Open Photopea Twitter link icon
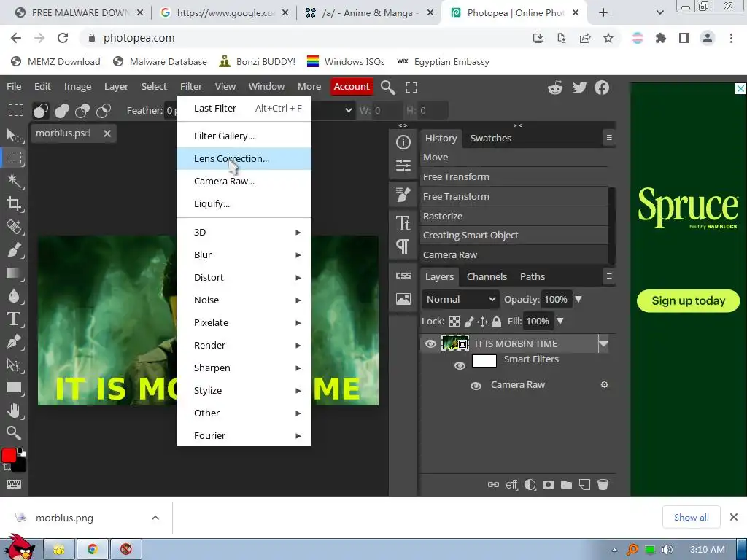 579,87
